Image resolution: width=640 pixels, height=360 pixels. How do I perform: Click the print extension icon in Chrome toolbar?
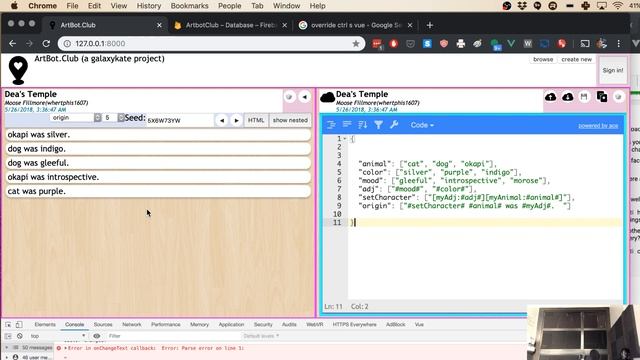(461, 43)
